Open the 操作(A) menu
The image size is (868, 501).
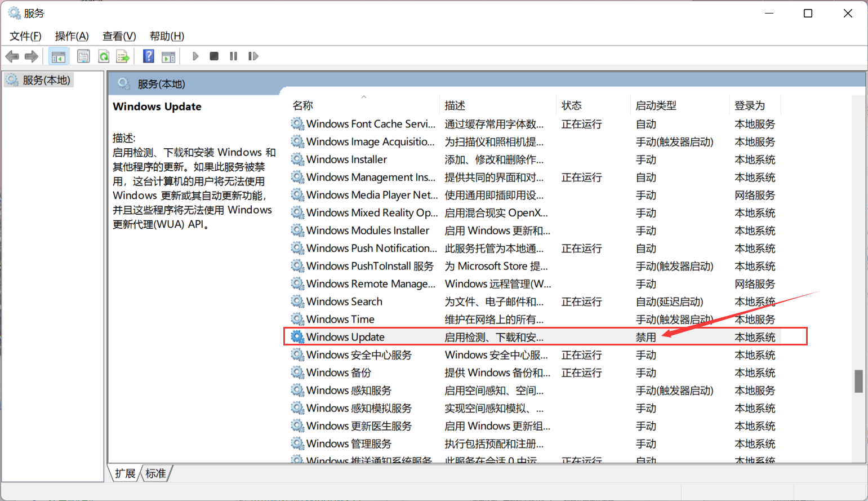click(72, 36)
